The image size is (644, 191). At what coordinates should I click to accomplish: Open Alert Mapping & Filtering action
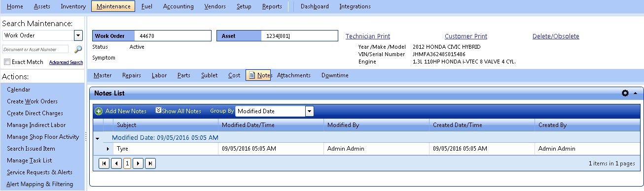pyautogui.click(x=40, y=184)
